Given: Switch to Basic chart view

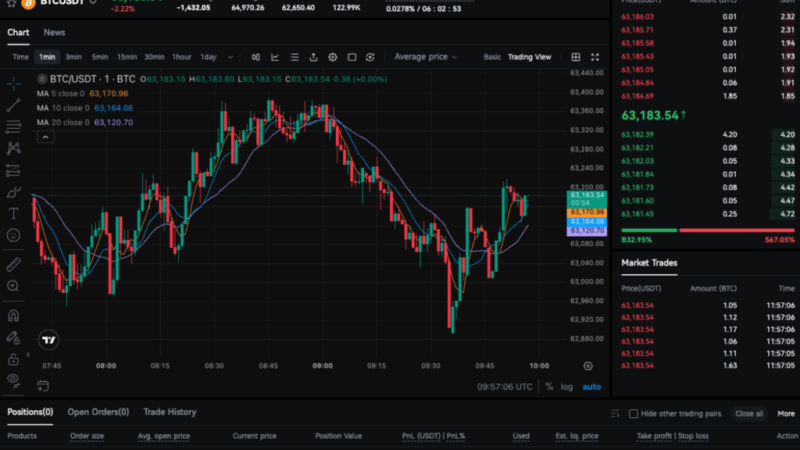Looking at the screenshot, I should 492,57.
